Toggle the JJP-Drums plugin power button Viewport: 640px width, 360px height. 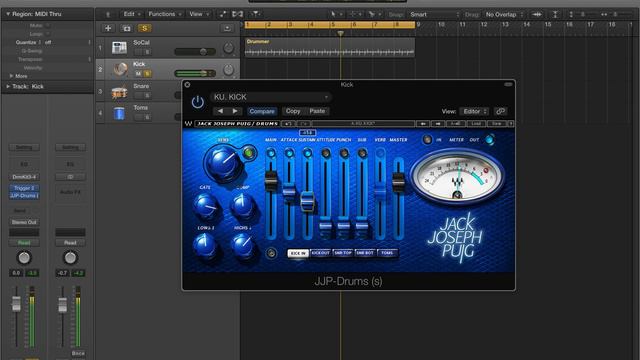tap(198, 102)
